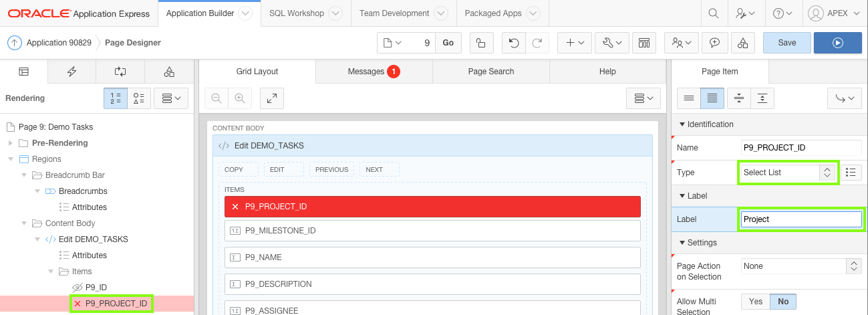Select the PREVIOUS button placeholder

click(x=331, y=169)
